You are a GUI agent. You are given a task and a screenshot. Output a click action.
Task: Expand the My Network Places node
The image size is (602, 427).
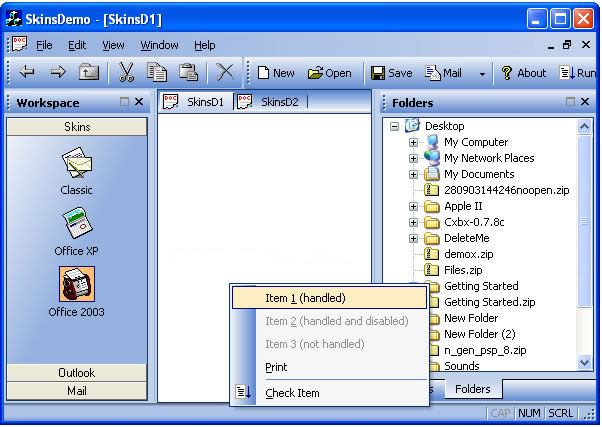(x=413, y=158)
